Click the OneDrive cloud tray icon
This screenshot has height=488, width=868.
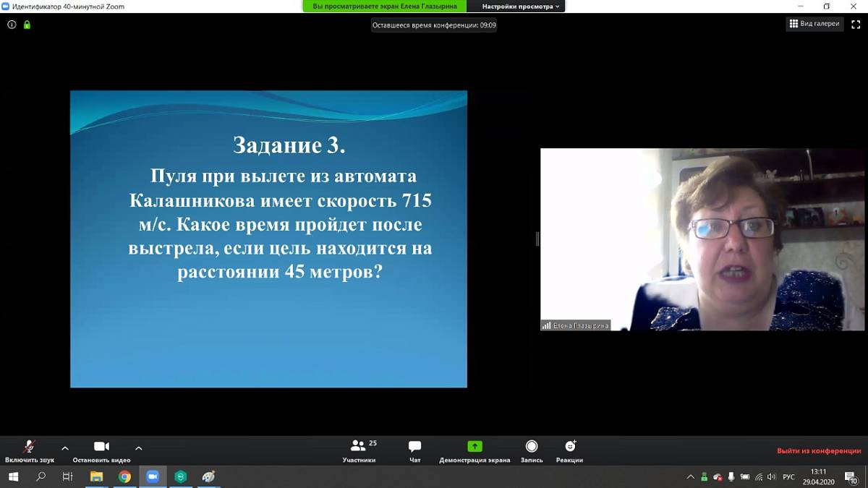click(x=718, y=477)
